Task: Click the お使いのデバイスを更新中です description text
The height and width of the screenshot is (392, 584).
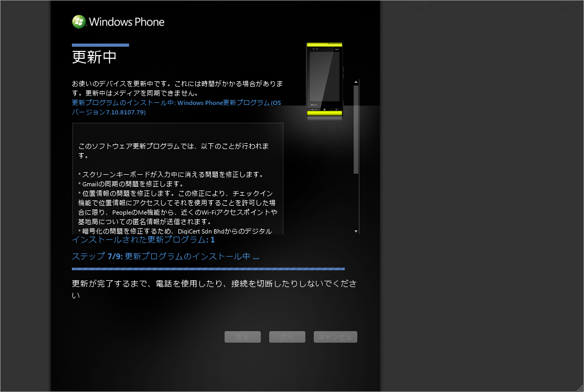Action: 177,88
